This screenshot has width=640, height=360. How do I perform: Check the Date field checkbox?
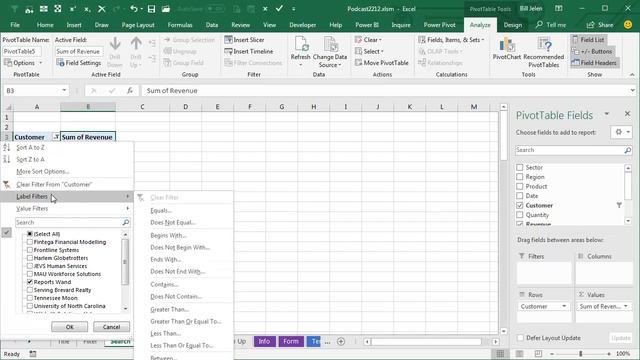pyautogui.click(x=520, y=196)
